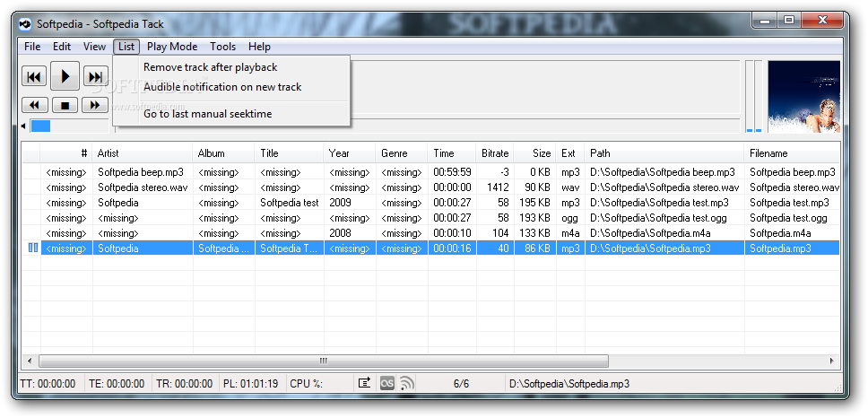Click the 00:59:59 time cell

tap(452, 172)
